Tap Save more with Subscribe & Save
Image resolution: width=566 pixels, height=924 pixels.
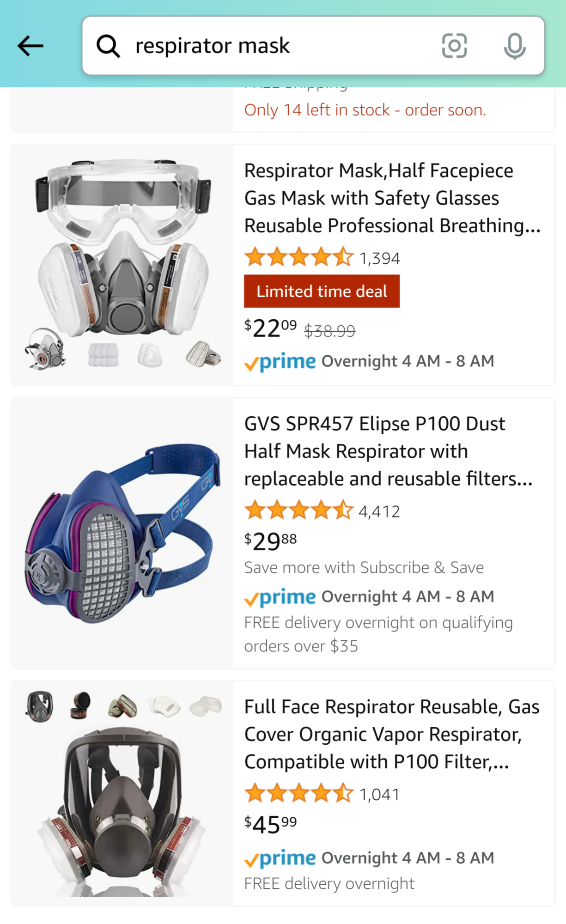(364, 567)
